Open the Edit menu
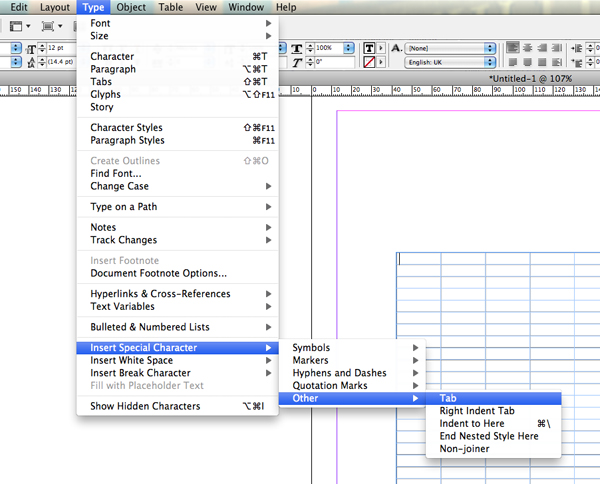Image resolution: width=600 pixels, height=484 pixels. pos(19,7)
